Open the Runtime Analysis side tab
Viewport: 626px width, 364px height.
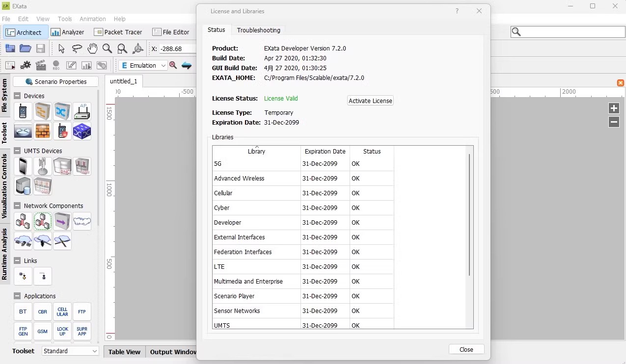tap(4, 254)
